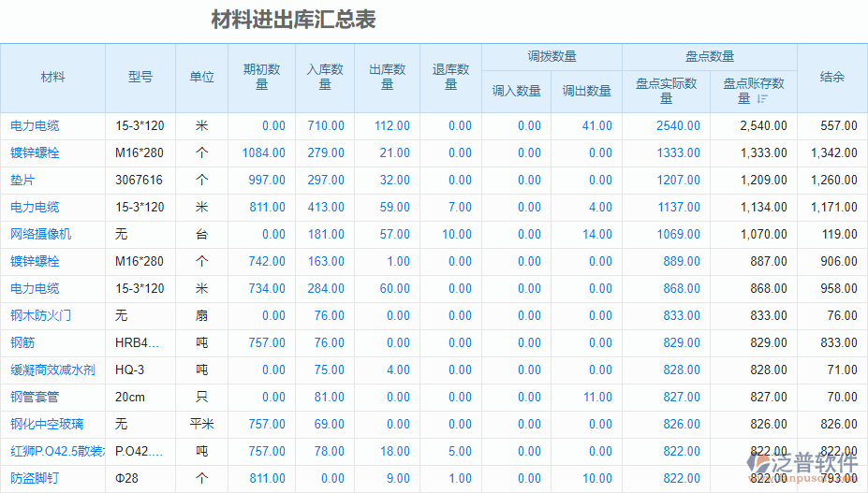Click the 退库数量 column header
This screenshot has height=493, width=868.
[x=450, y=78]
